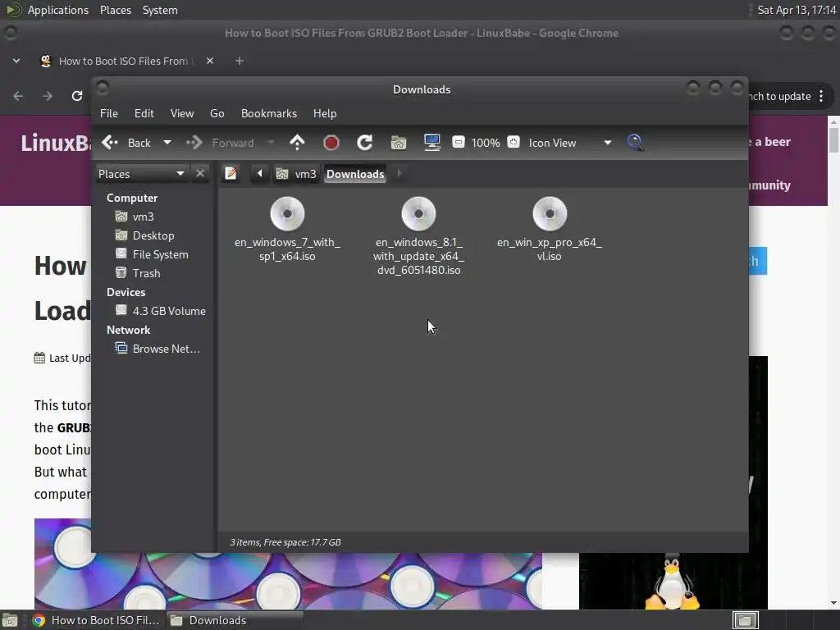
Task: Open a new Chrome tab with plus
Action: [240, 61]
